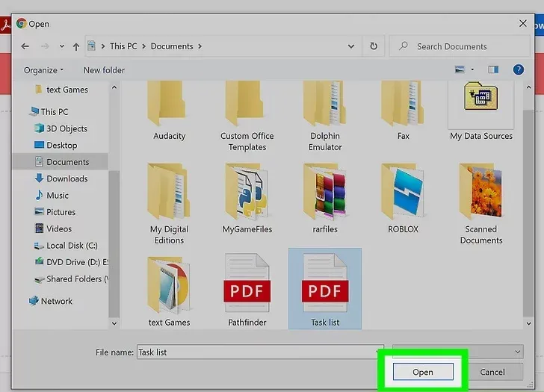The image size is (544, 392).
Task: Select the rarfiles folder
Action: point(325,199)
